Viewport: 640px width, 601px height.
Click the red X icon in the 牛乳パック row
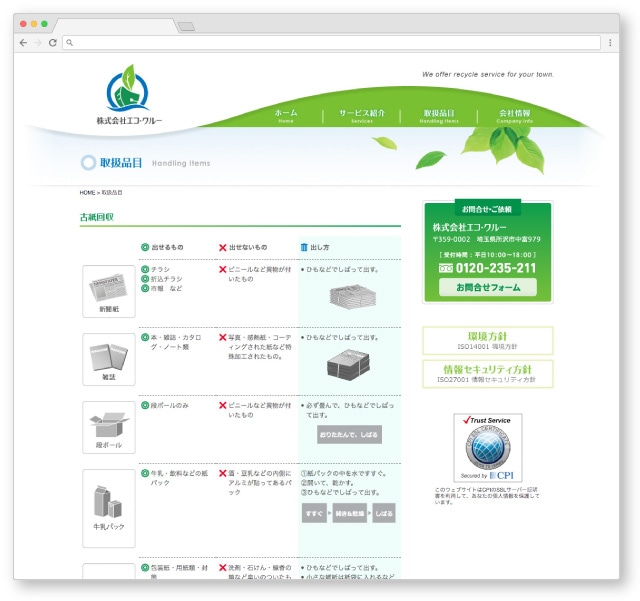coord(222,473)
